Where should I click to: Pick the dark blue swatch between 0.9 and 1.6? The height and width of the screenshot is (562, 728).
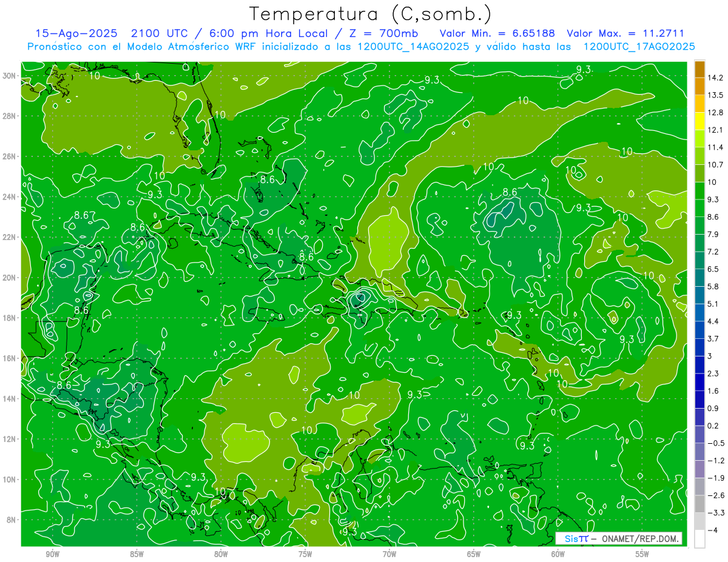[699, 400]
